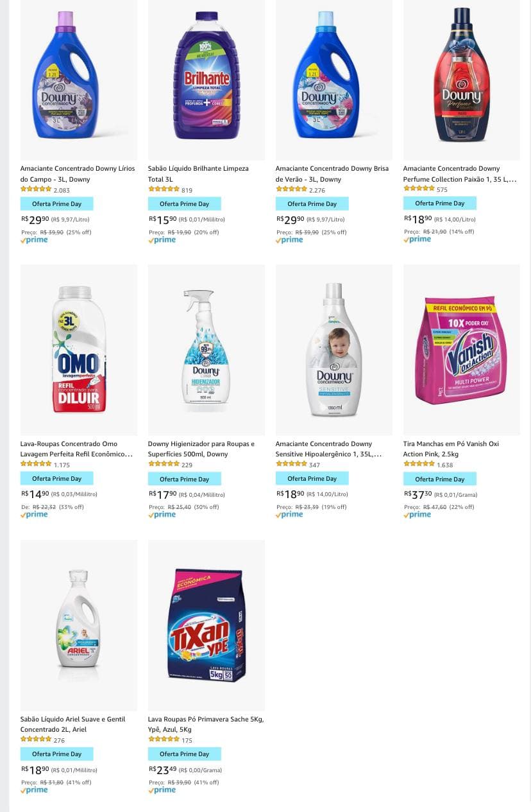Open the Tixan Ypê 5kg product image
The width and height of the screenshot is (531, 812).
[206, 625]
